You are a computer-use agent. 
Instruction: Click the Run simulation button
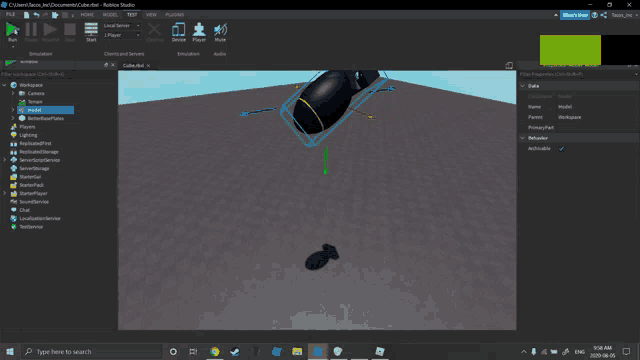tap(12, 30)
